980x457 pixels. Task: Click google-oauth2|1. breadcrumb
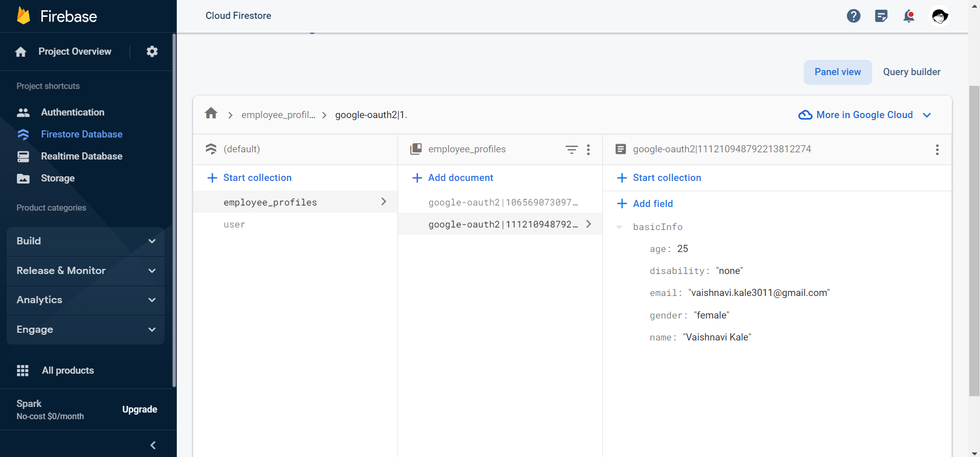click(x=371, y=115)
